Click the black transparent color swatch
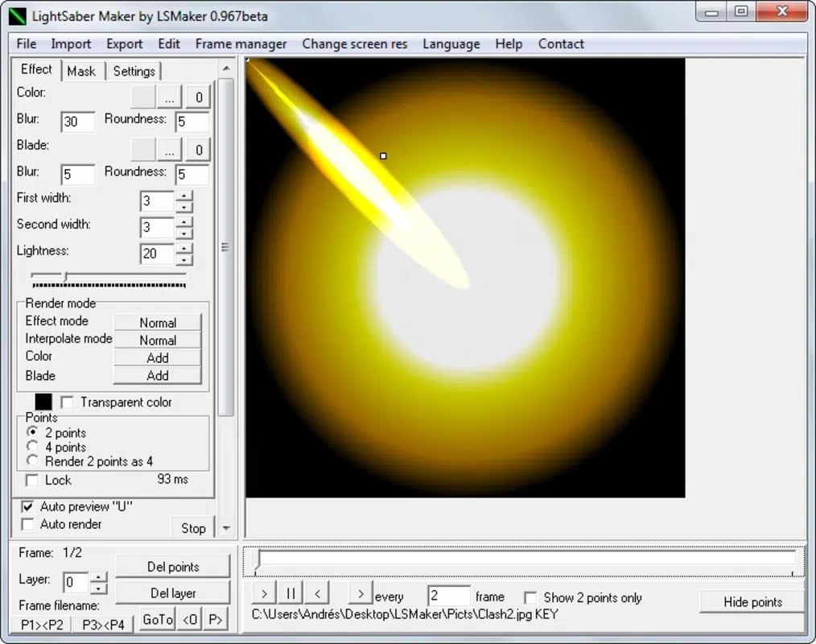Viewport: 816px width, 644px height. [x=43, y=402]
